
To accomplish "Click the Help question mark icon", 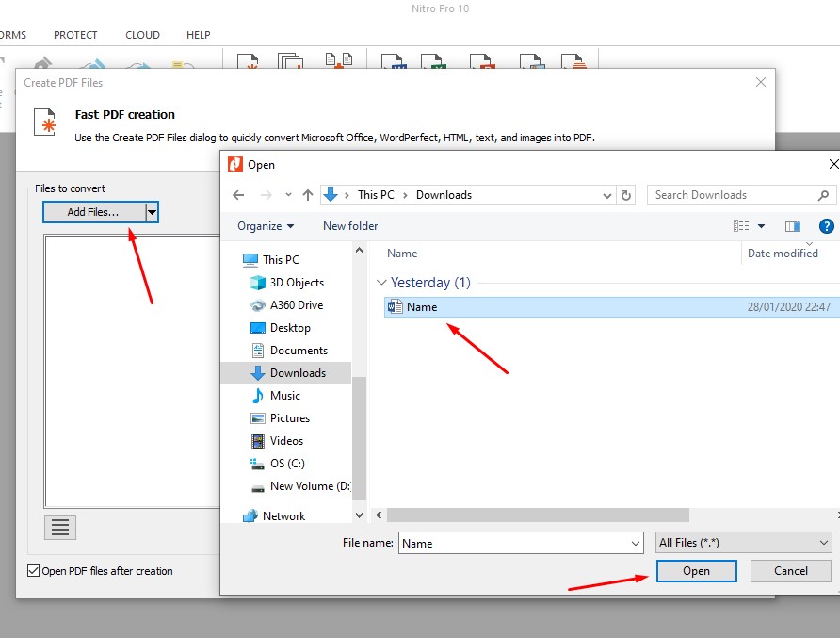I will tap(826, 226).
